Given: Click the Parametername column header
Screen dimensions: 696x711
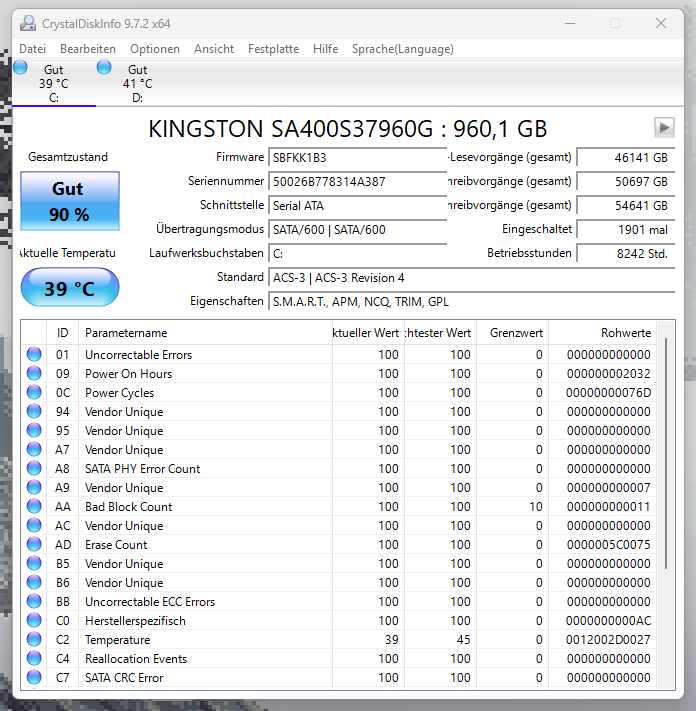Looking at the screenshot, I should [x=205, y=333].
